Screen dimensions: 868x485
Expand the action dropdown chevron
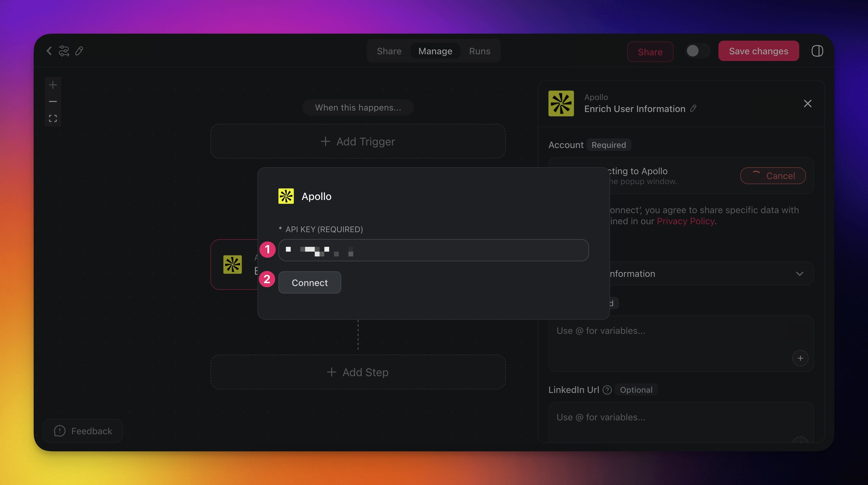800,274
